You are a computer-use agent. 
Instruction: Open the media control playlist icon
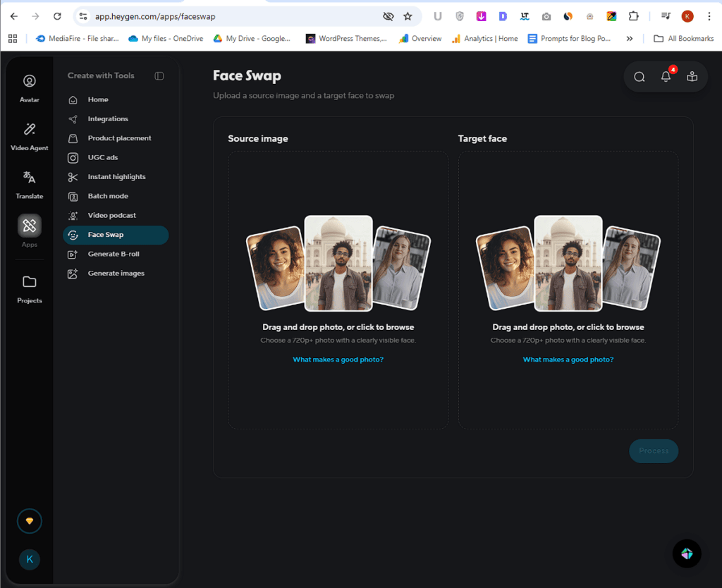[666, 17]
